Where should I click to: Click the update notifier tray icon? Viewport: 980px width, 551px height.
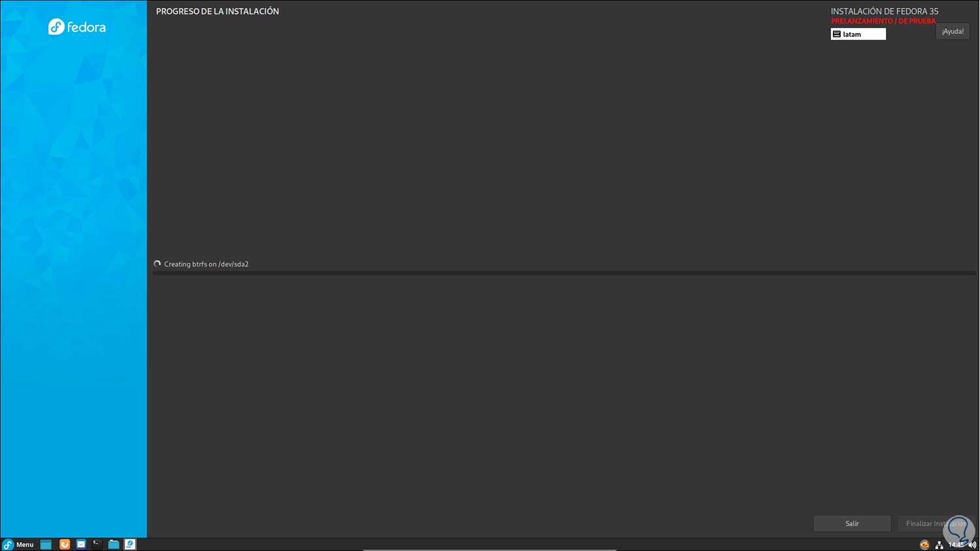click(x=924, y=544)
